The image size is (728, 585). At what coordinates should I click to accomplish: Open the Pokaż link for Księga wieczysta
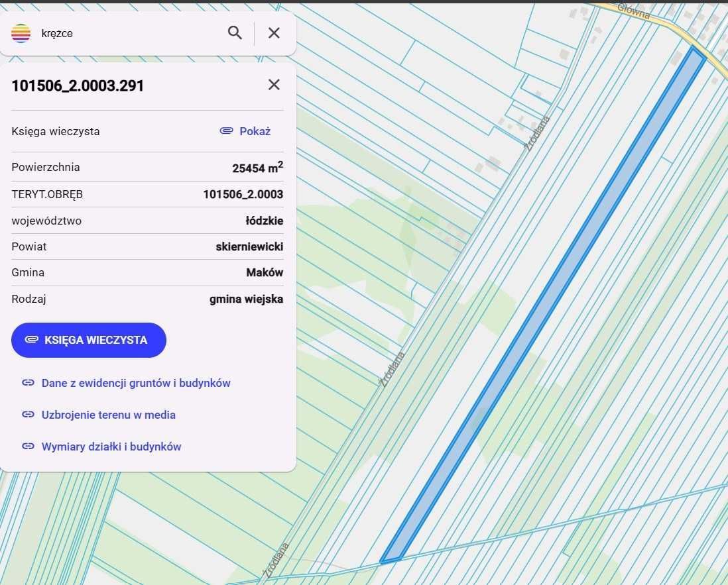255,131
